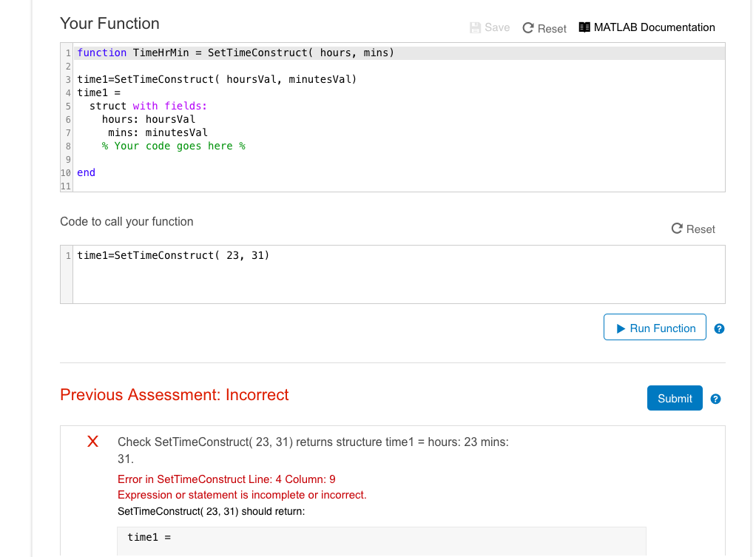756x557 pixels.
Task: Submit the function for assessment
Action: point(675,398)
